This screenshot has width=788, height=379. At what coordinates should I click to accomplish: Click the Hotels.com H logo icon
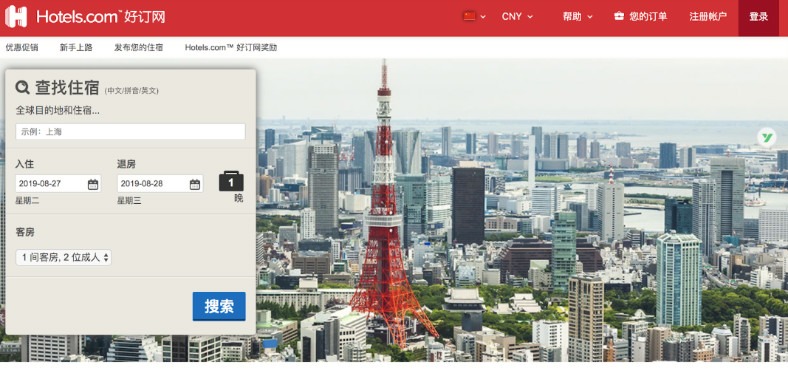[16, 17]
